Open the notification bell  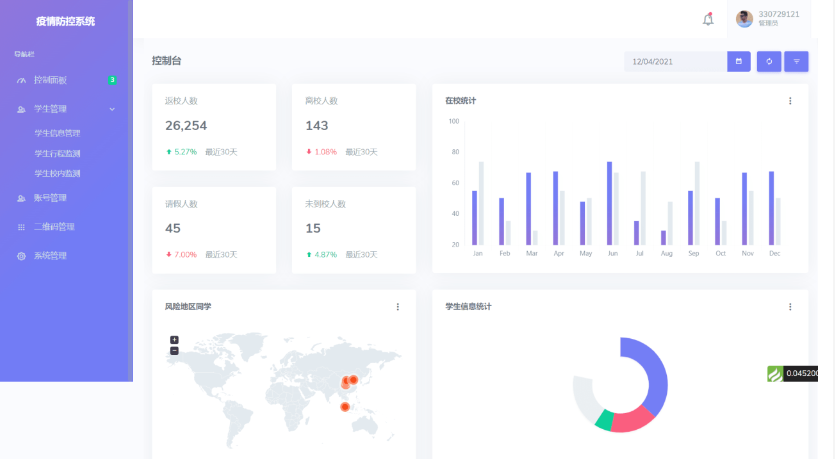[x=708, y=19]
